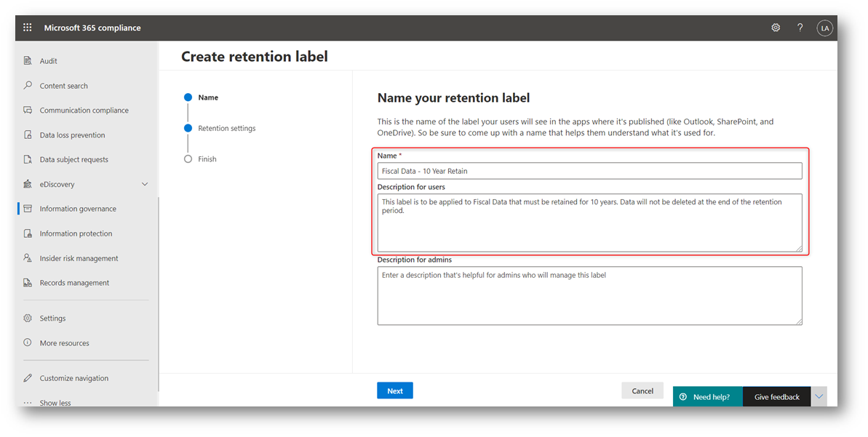The height and width of the screenshot is (437, 868).
Task: Click the Data subject requests icon
Action: pyautogui.click(x=28, y=159)
